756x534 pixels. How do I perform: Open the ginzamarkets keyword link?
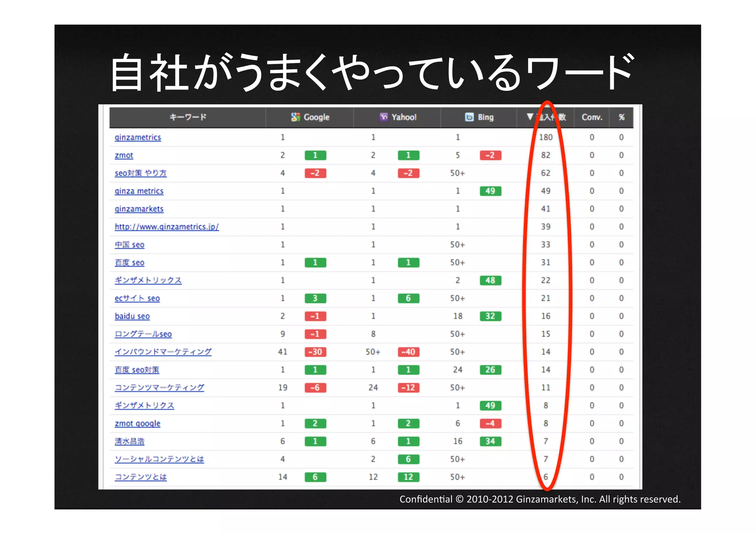tap(139, 209)
